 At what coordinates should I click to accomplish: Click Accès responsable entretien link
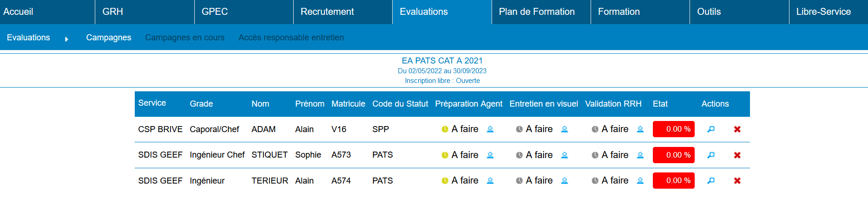point(291,38)
